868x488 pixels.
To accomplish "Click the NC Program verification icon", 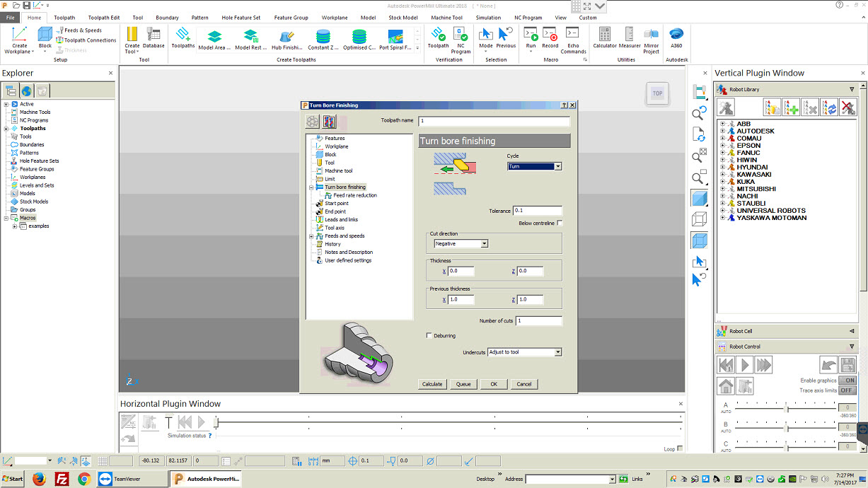I will (461, 40).
